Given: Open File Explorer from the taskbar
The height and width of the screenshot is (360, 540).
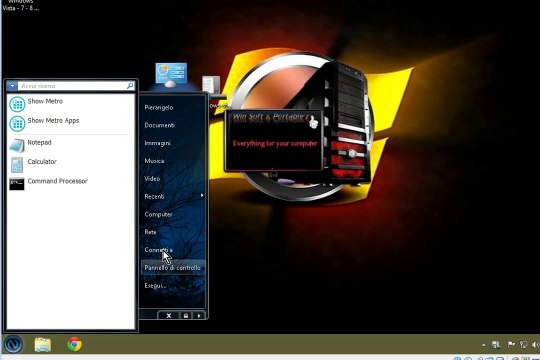Looking at the screenshot, I should point(43,344).
